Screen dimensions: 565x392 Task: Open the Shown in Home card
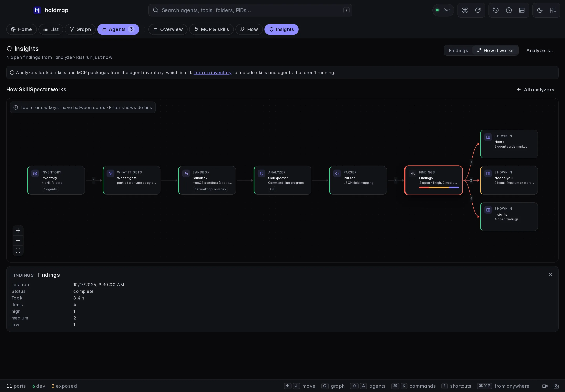click(509, 144)
